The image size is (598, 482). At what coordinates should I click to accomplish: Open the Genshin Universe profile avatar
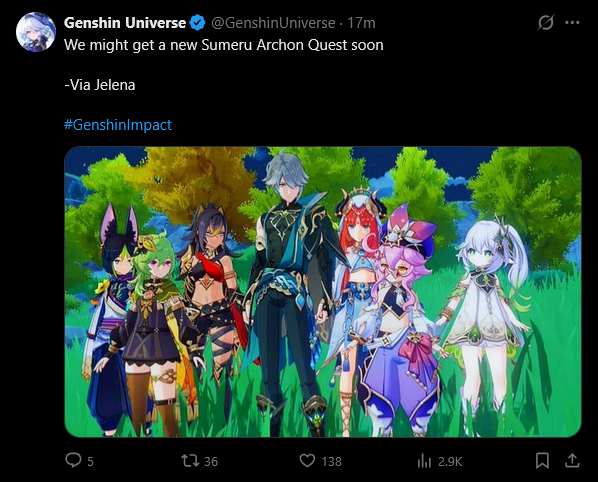click(36, 32)
